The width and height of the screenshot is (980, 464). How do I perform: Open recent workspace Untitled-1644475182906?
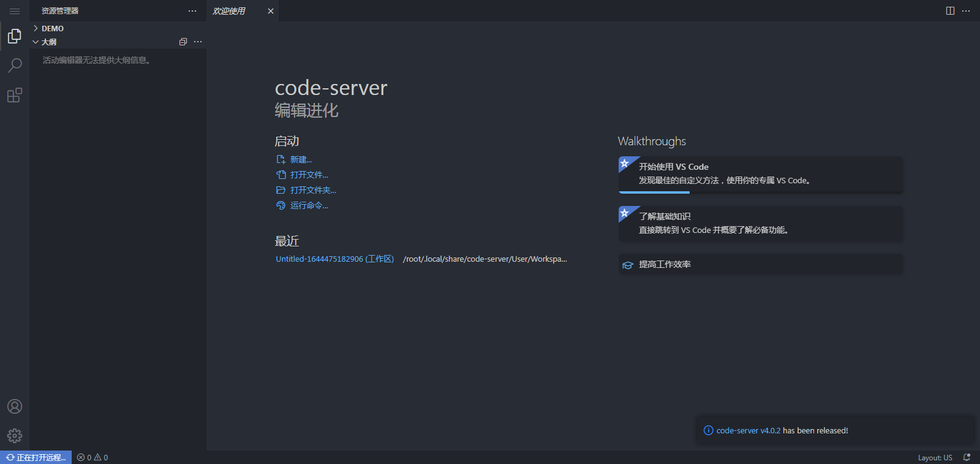pos(334,259)
